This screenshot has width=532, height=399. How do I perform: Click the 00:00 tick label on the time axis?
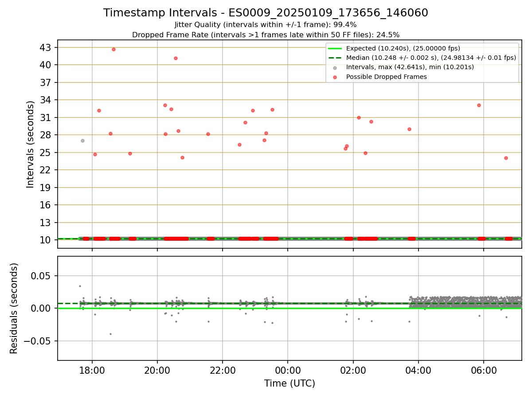click(288, 370)
